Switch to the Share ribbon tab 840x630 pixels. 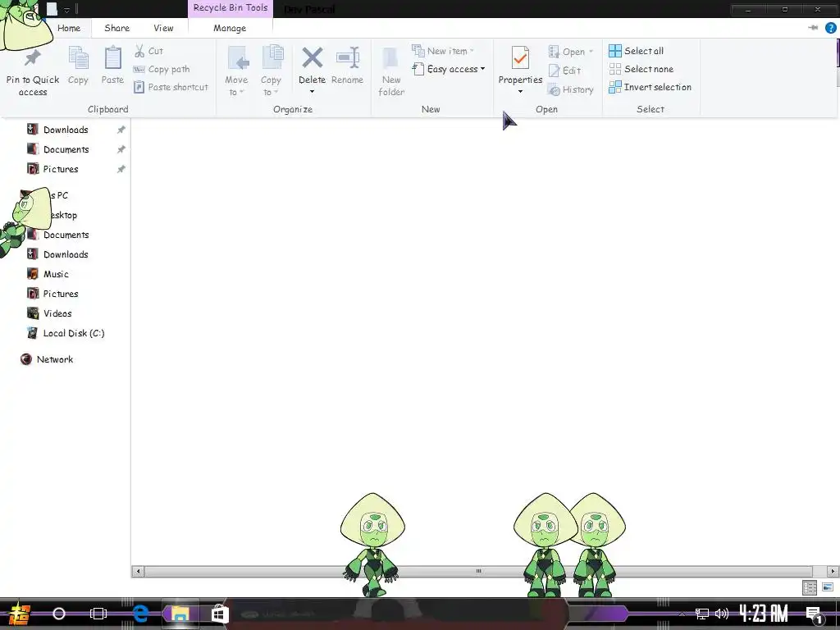116,28
